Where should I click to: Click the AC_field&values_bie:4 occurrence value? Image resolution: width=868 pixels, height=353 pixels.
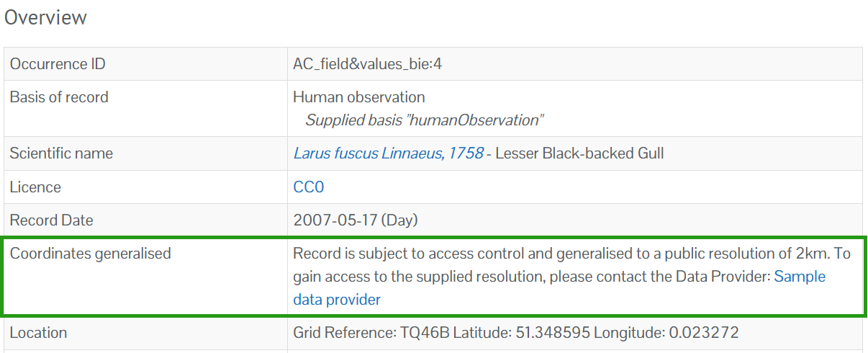(x=368, y=64)
